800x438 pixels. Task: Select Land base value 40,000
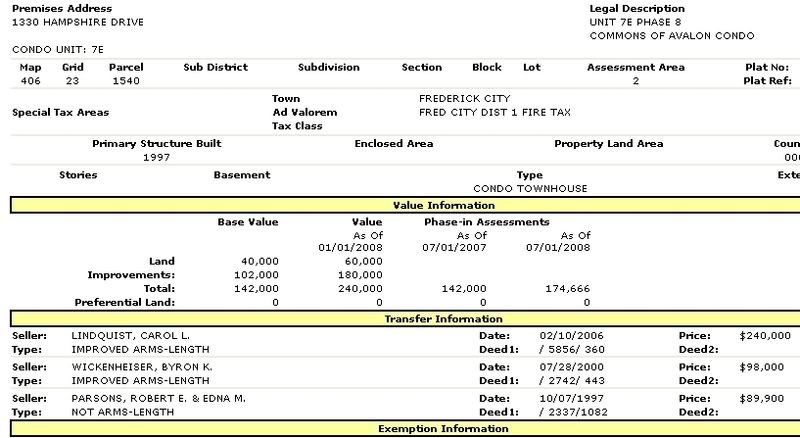(260, 261)
